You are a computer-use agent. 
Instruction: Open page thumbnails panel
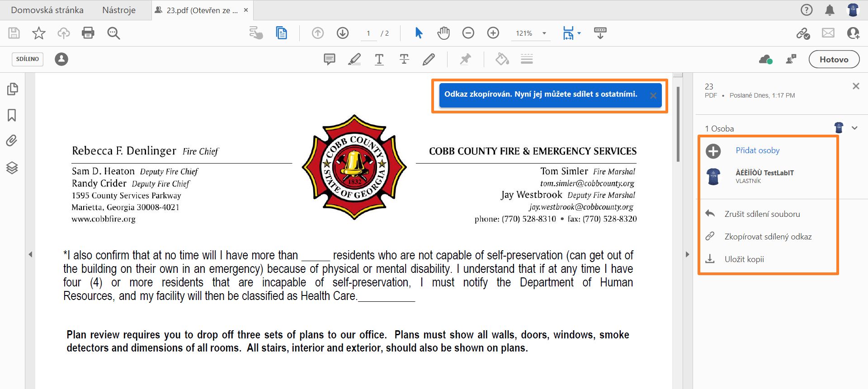tap(12, 89)
